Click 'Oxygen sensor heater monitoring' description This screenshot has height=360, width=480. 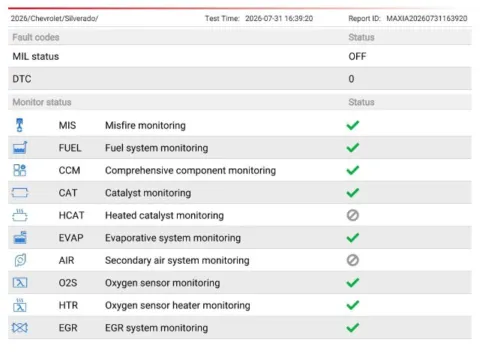click(x=178, y=305)
